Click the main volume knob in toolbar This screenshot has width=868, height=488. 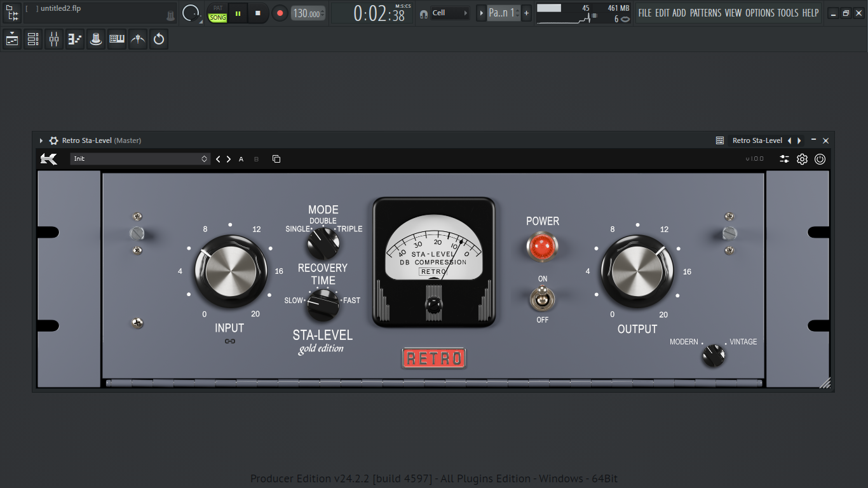(x=190, y=13)
